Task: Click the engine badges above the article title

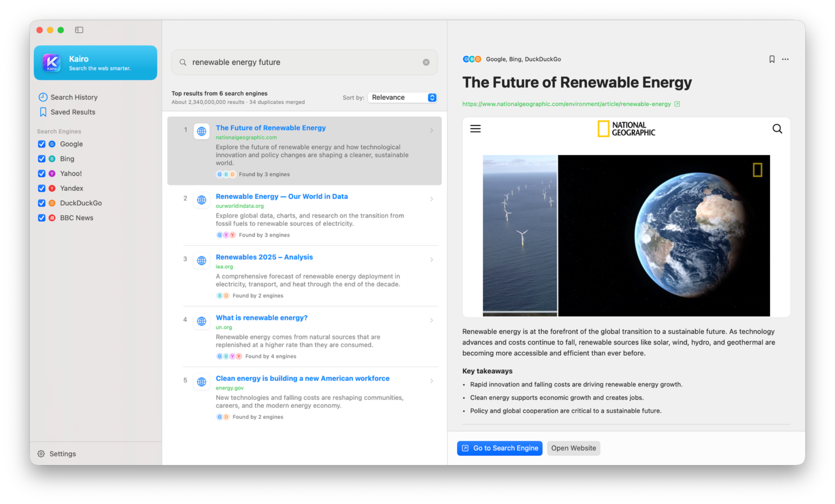Action: tap(472, 59)
